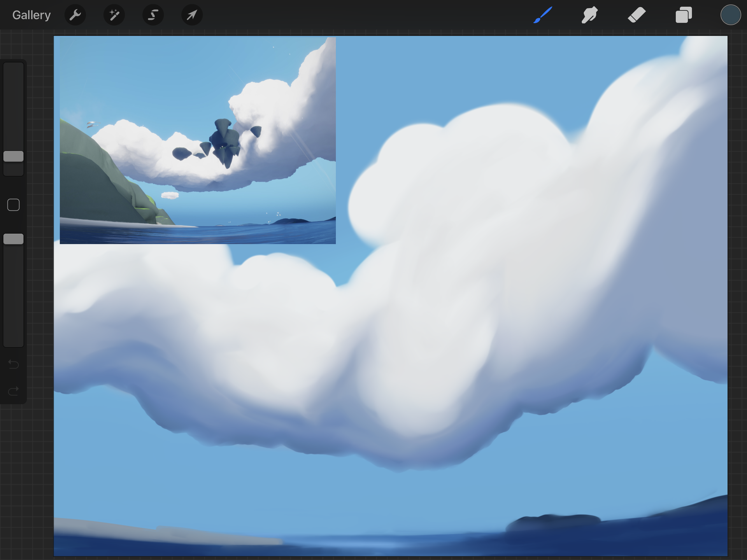Activate the Selection S-shaped tool
The image size is (747, 560).
click(153, 15)
